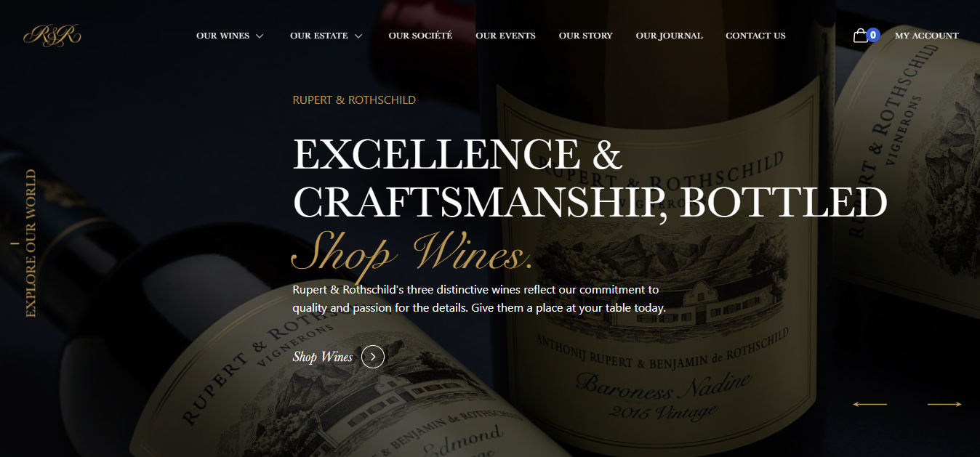Open Our Journal section
980x457 pixels.
click(x=670, y=36)
